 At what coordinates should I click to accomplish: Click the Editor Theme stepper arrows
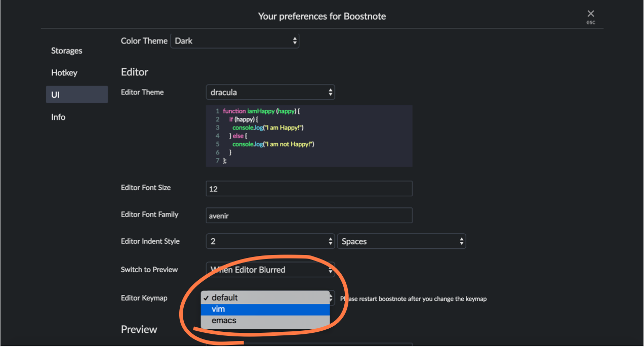coord(330,92)
